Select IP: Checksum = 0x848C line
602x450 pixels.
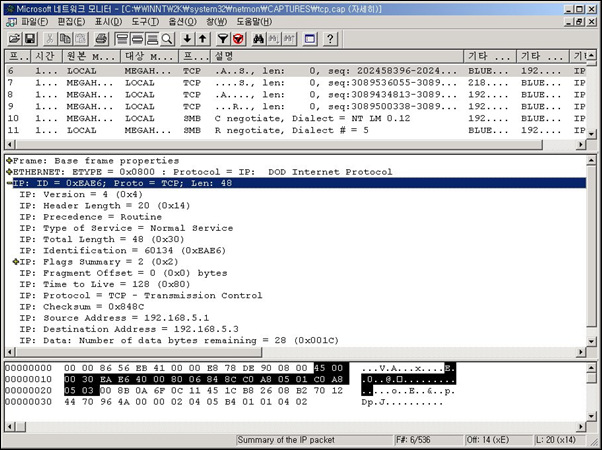(x=82, y=307)
